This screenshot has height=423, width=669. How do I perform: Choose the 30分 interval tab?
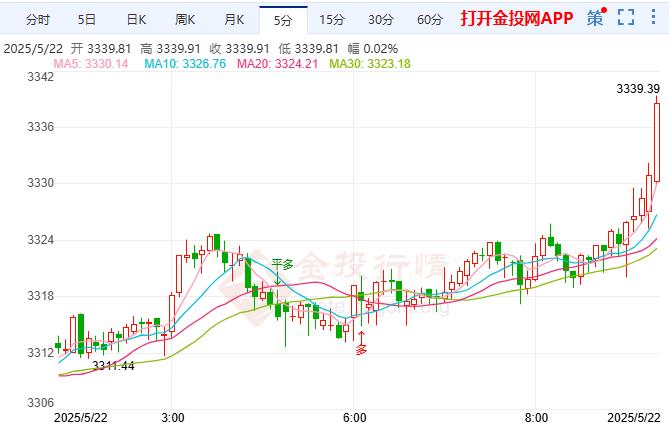click(x=381, y=20)
